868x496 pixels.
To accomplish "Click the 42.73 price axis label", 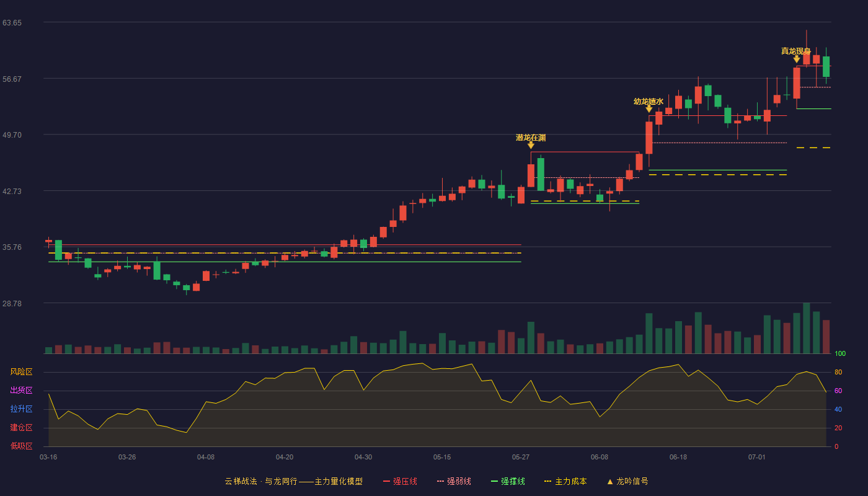I will [x=12, y=191].
